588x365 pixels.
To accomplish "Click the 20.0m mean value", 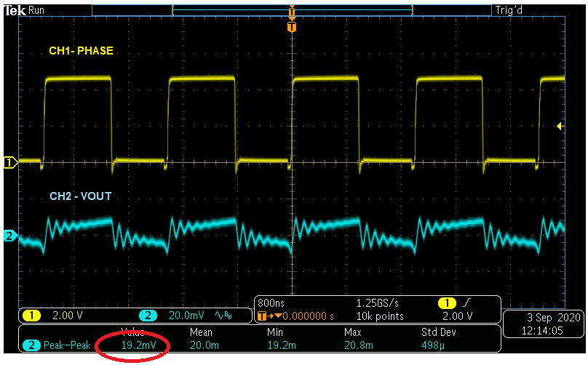I will pyautogui.click(x=204, y=345).
